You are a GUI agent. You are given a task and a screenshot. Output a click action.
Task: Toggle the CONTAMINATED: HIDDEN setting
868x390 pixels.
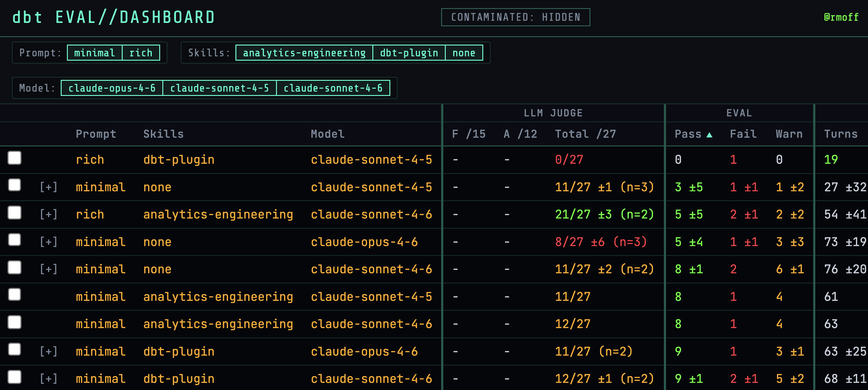[515, 17]
